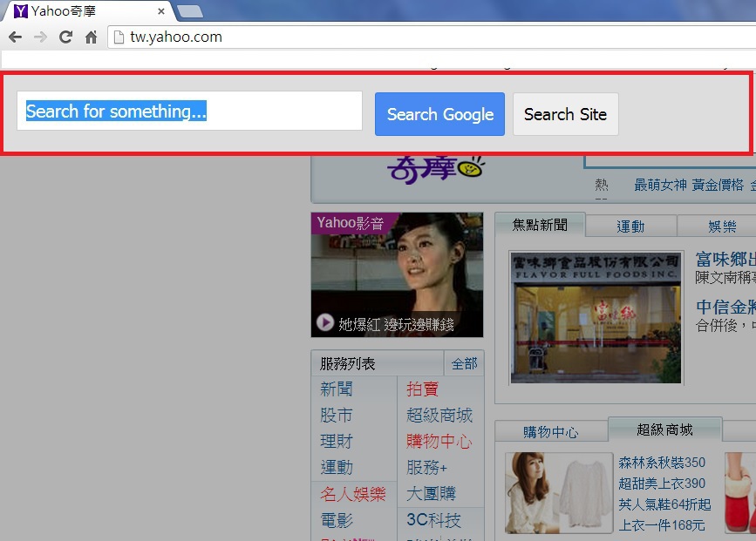This screenshot has height=541, width=756.
Task: Open the 股市 service link
Action: coord(336,415)
